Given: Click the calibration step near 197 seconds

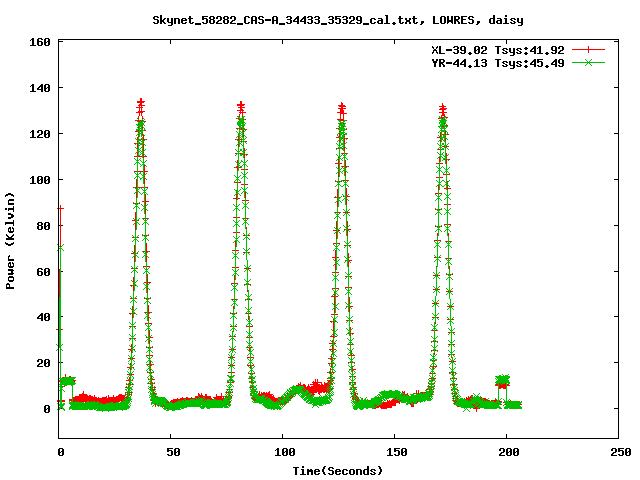Looking at the screenshot, I should coord(502,382).
